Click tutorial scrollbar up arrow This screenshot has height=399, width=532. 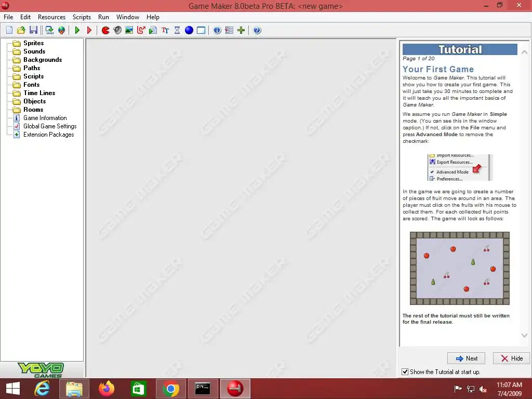pyautogui.click(x=524, y=52)
